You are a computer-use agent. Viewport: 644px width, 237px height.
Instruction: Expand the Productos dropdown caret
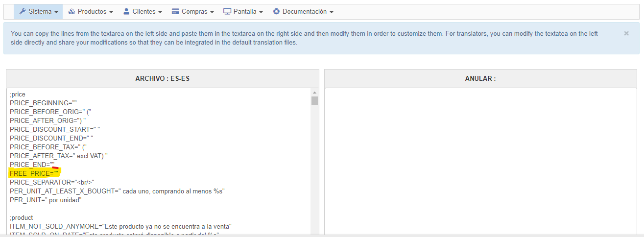[x=111, y=12]
